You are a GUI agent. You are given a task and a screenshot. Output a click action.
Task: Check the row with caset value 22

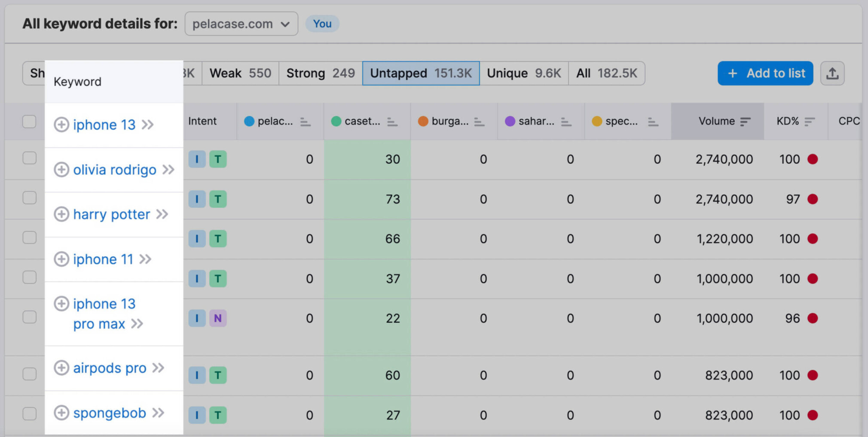click(29, 317)
